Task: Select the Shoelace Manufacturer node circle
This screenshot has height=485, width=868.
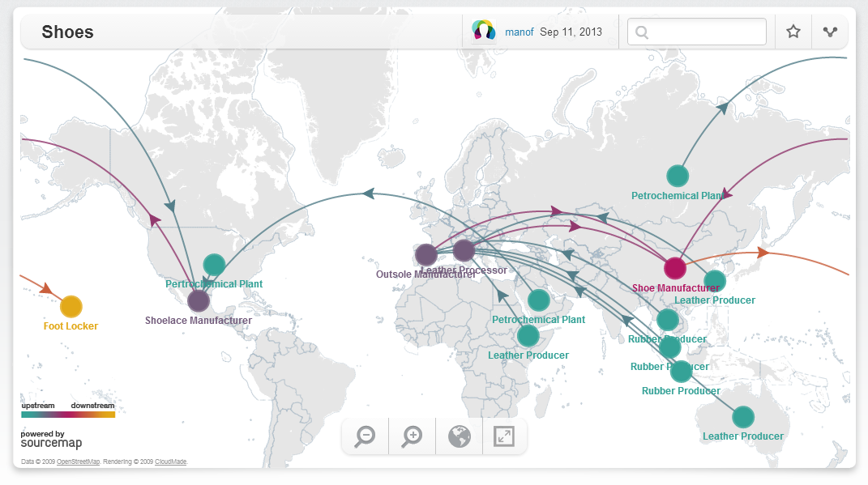Action: click(x=199, y=301)
